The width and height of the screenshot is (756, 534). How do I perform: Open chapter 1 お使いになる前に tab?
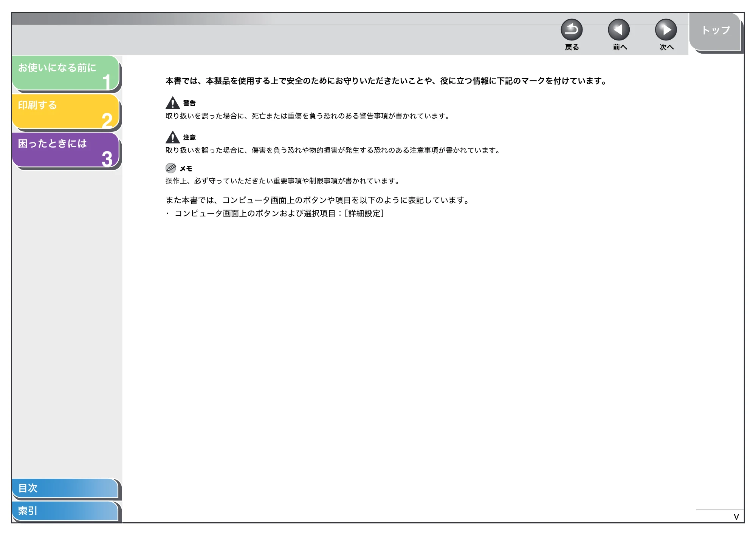pyautogui.click(x=66, y=73)
